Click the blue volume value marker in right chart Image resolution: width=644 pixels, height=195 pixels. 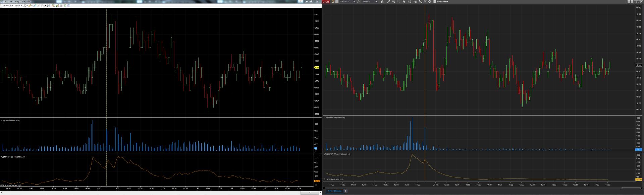pyautogui.click(x=639, y=149)
